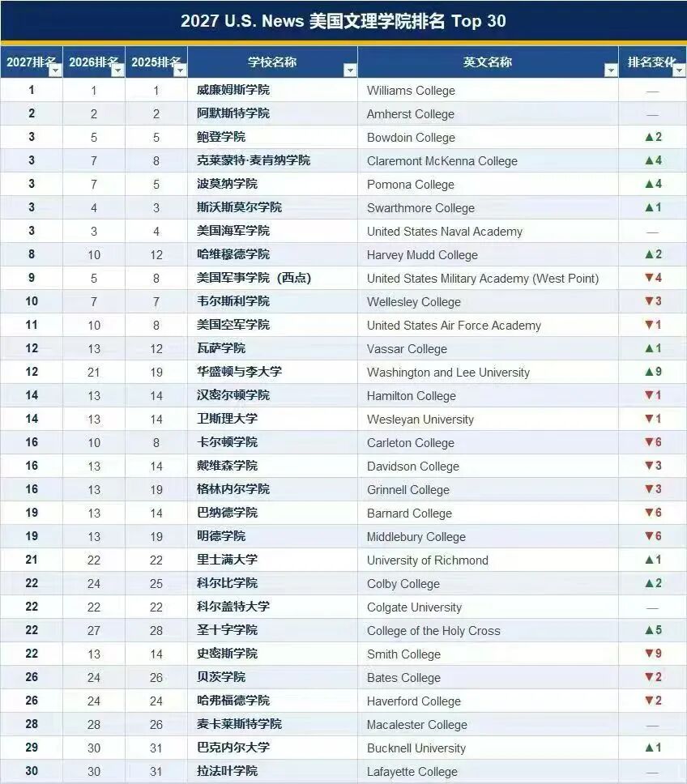
Task: Click the 阿默斯特学院 school name cell
Action: pyautogui.click(x=272, y=114)
